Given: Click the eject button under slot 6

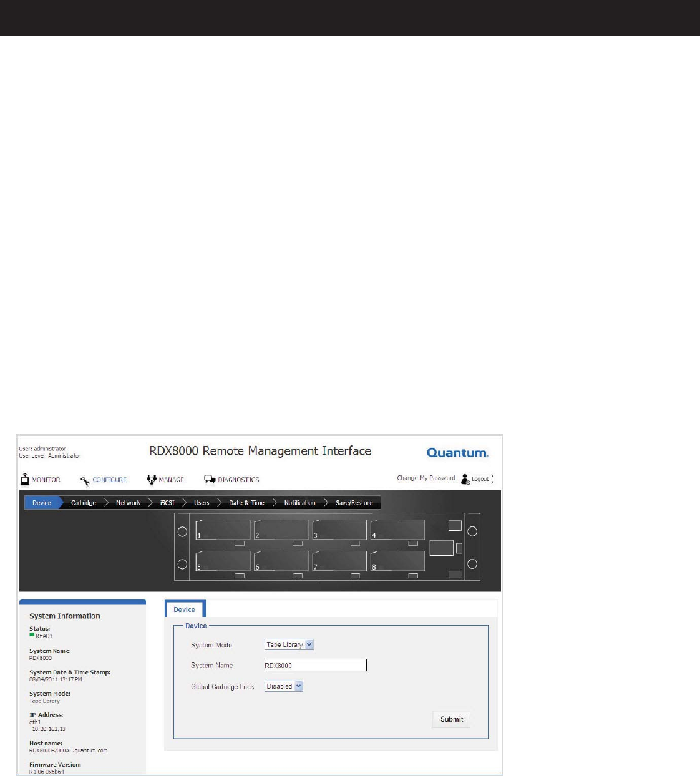Looking at the screenshot, I should point(298,576).
